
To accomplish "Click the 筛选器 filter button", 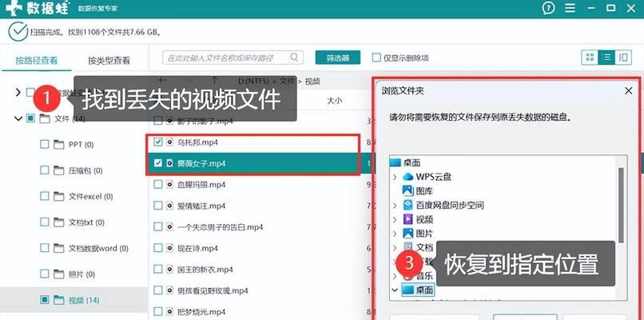I will click(338, 58).
